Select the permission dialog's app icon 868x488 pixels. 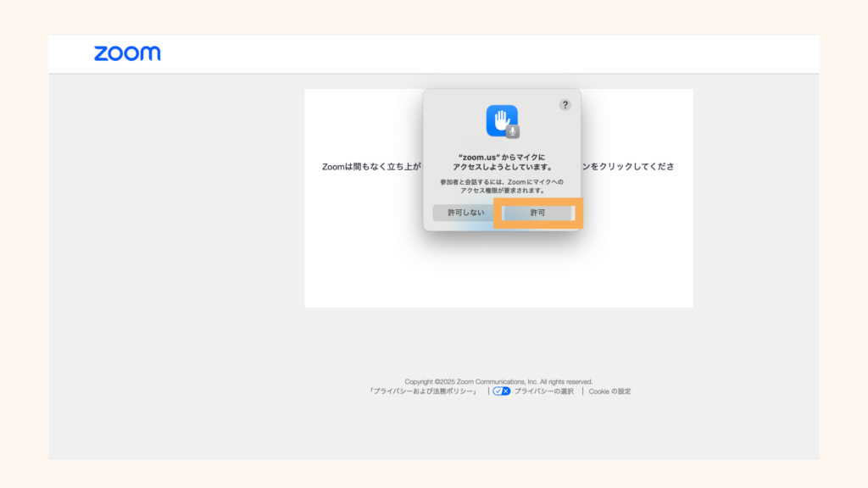pyautogui.click(x=502, y=121)
